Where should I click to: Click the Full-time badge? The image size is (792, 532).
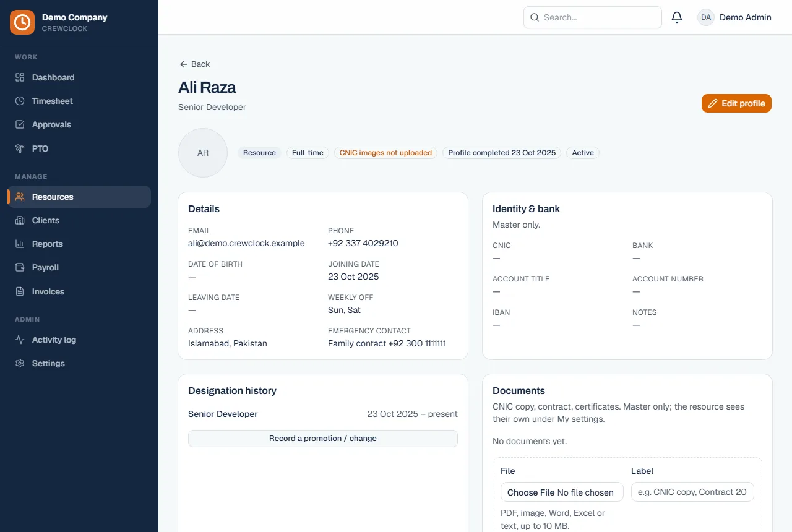click(308, 153)
